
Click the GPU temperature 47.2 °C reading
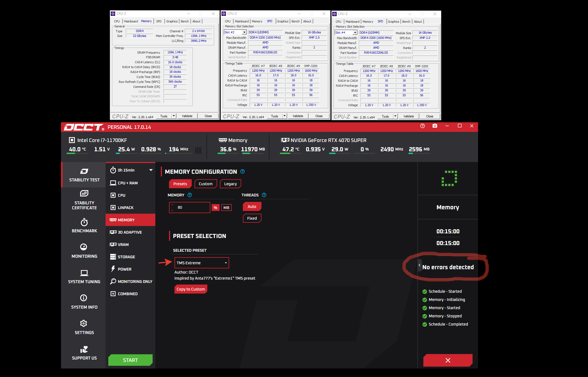pos(291,149)
